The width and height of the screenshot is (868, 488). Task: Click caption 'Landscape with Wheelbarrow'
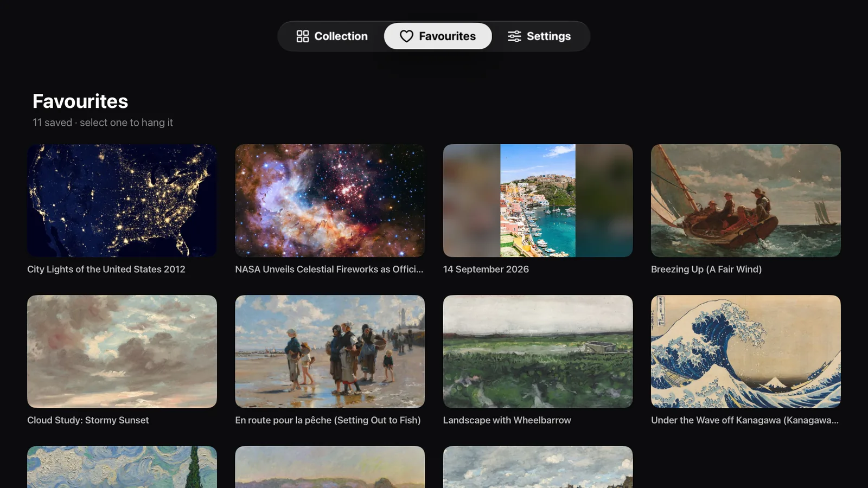pos(507,420)
